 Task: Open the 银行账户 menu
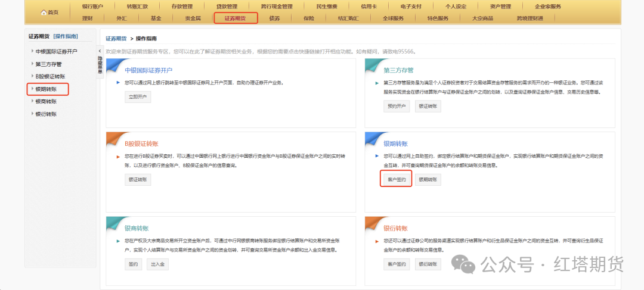(x=92, y=7)
